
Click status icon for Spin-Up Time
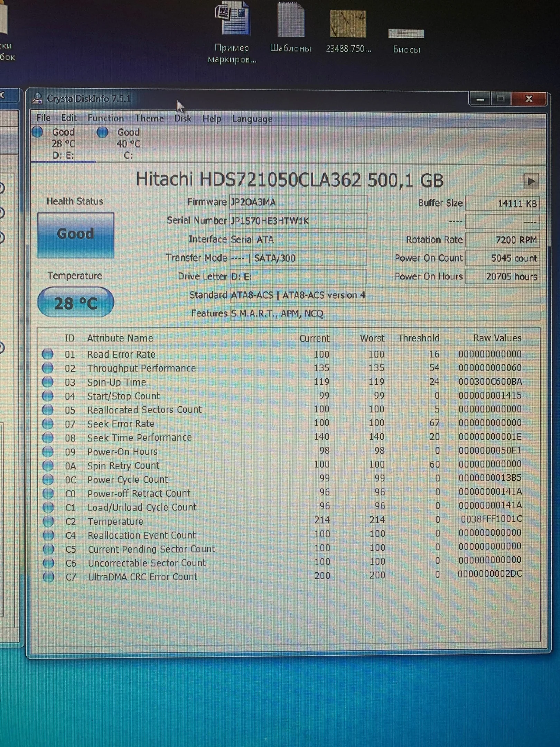48,382
